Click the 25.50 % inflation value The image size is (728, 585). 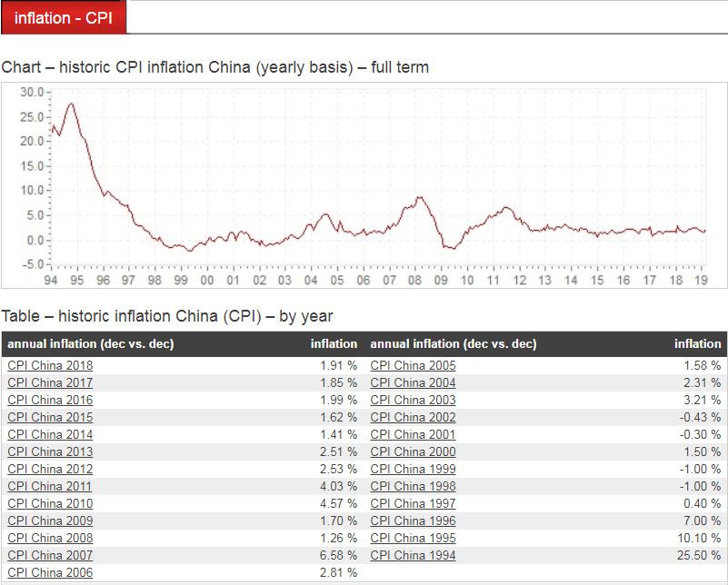point(699,555)
